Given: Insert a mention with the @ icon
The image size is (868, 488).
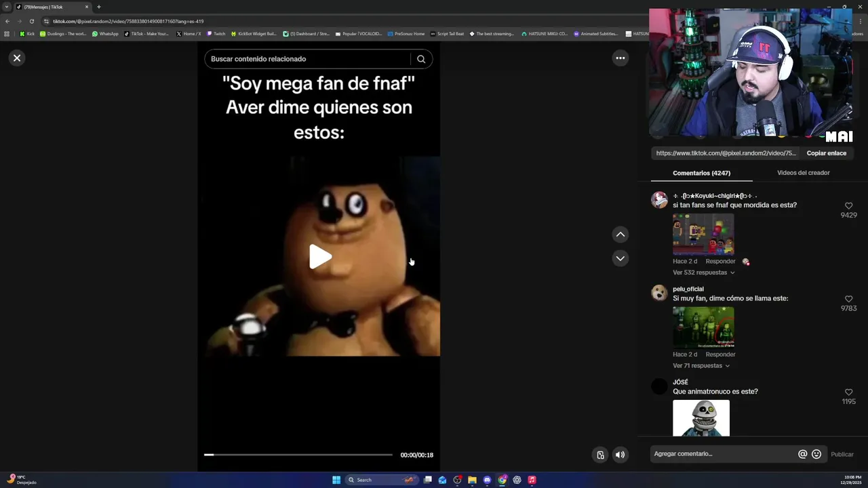Looking at the screenshot, I should tap(802, 454).
